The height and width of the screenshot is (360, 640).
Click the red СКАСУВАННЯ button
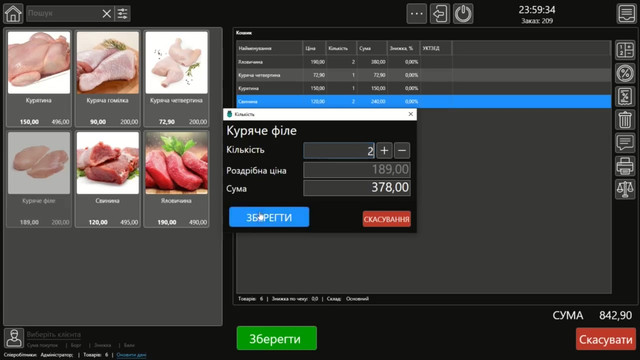point(387,219)
